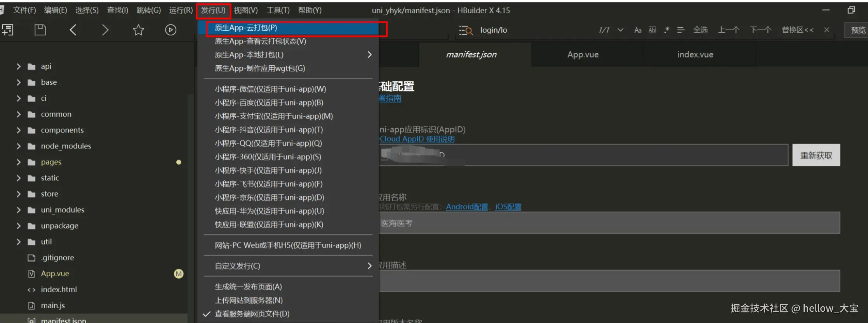Image resolution: width=868 pixels, height=323 pixels.
Task: Click 上一个 to find previous match
Action: [x=729, y=30]
